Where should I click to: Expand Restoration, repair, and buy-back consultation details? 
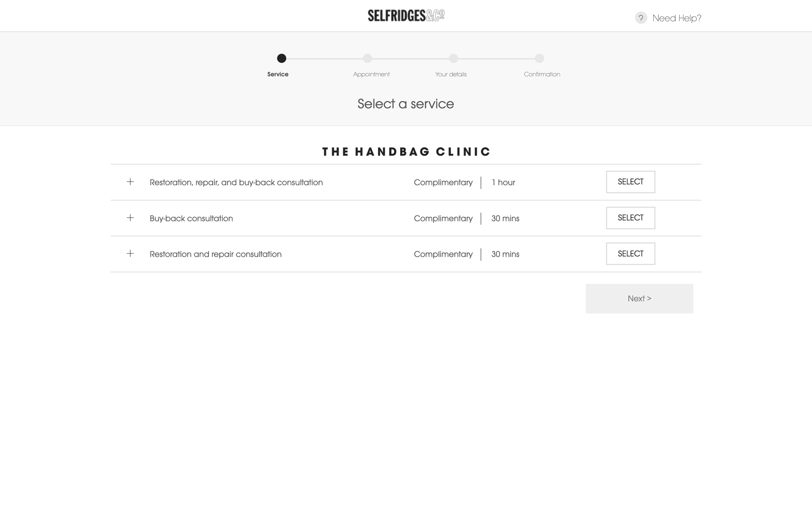click(x=130, y=182)
